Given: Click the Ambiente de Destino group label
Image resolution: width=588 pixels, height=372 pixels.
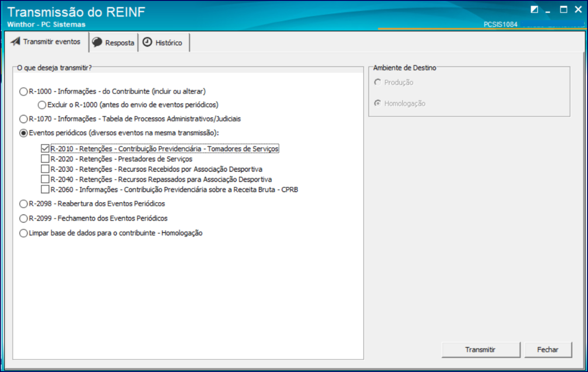Looking at the screenshot, I should tap(405, 68).
